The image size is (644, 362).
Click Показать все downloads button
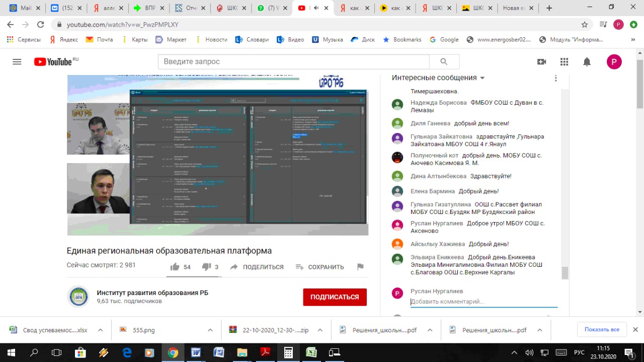tap(602, 330)
